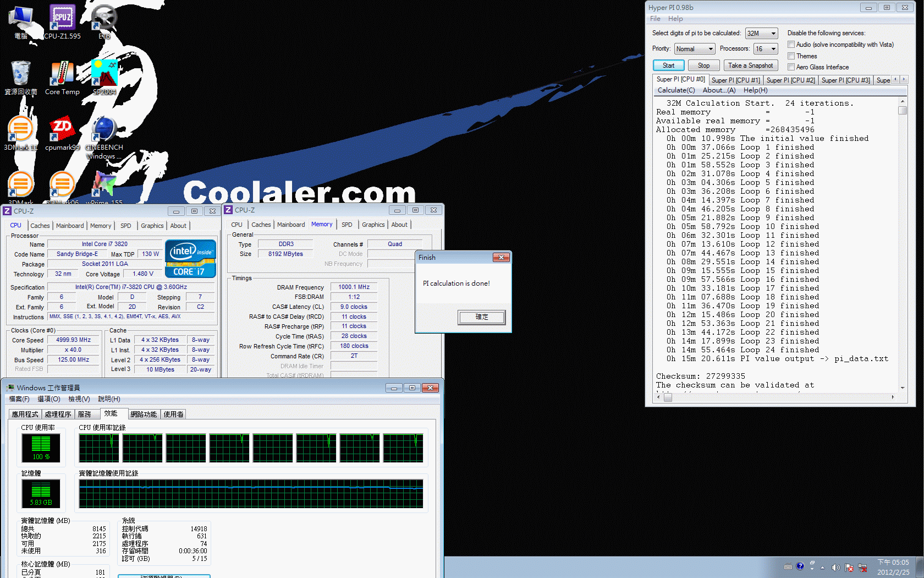Toggle the Audio service checkbox in Hyper PI

click(791, 45)
